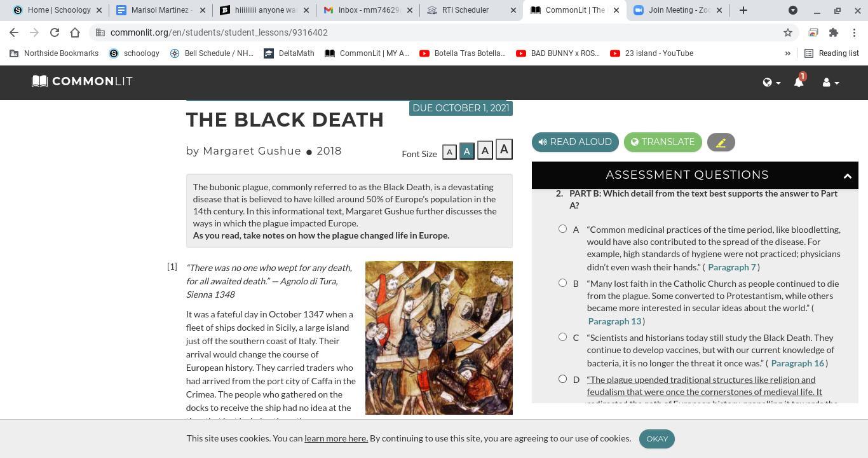Open the Bell Schedule bookmark

pos(212,53)
